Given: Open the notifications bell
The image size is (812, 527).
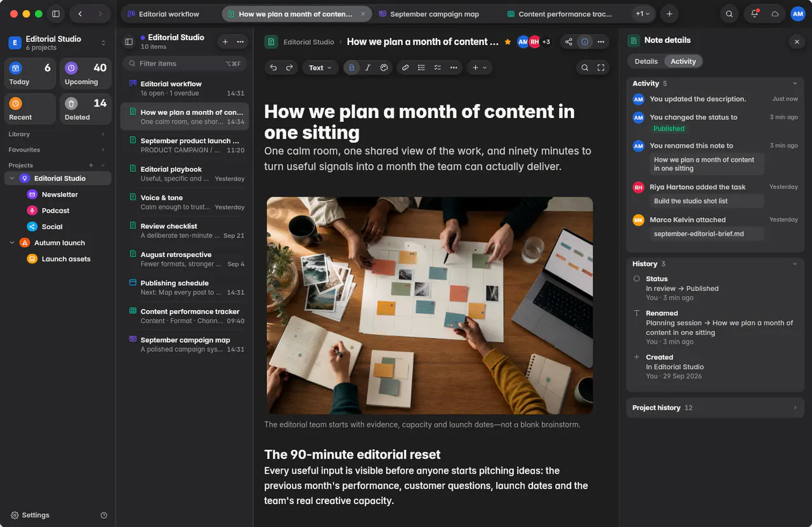Looking at the screenshot, I should pyautogui.click(x=754, y=14).
